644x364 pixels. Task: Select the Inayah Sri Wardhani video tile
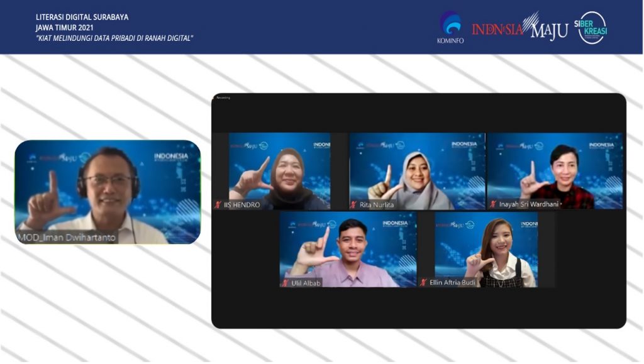pos(555,170)
